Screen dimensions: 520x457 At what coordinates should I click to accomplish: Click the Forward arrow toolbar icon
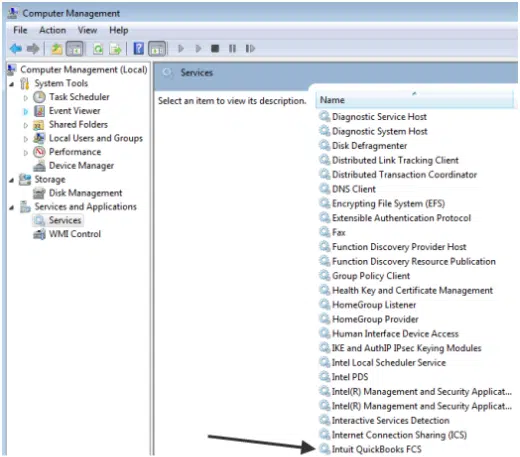click(33, 49)
